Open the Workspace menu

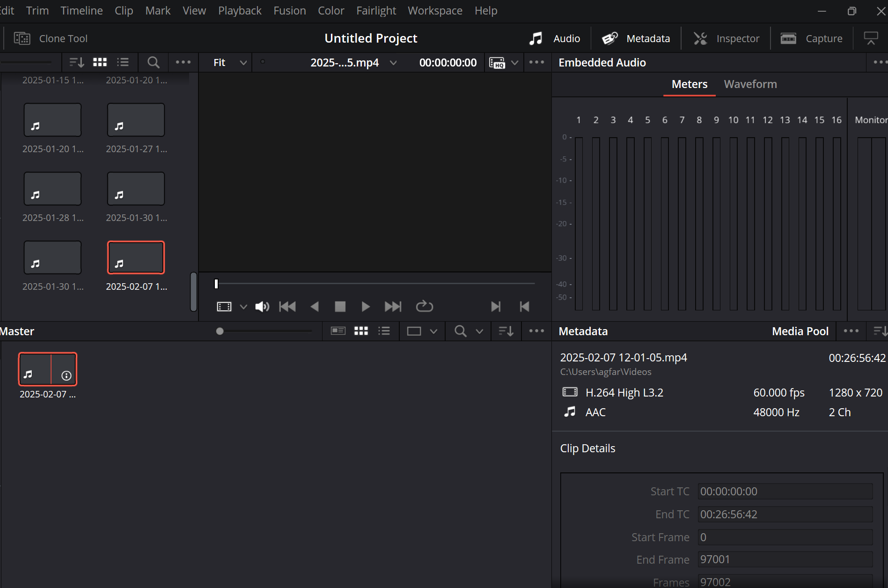coord(435,10)
